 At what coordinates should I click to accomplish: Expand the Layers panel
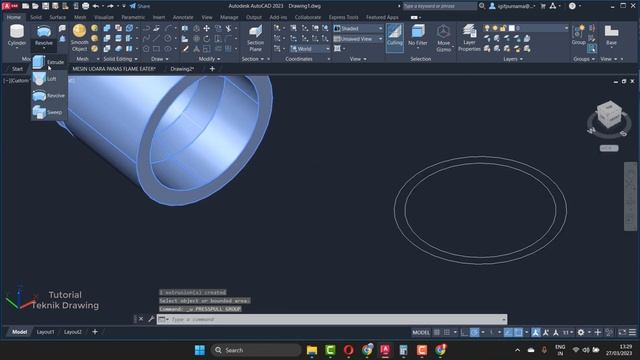tap(513, 59)
